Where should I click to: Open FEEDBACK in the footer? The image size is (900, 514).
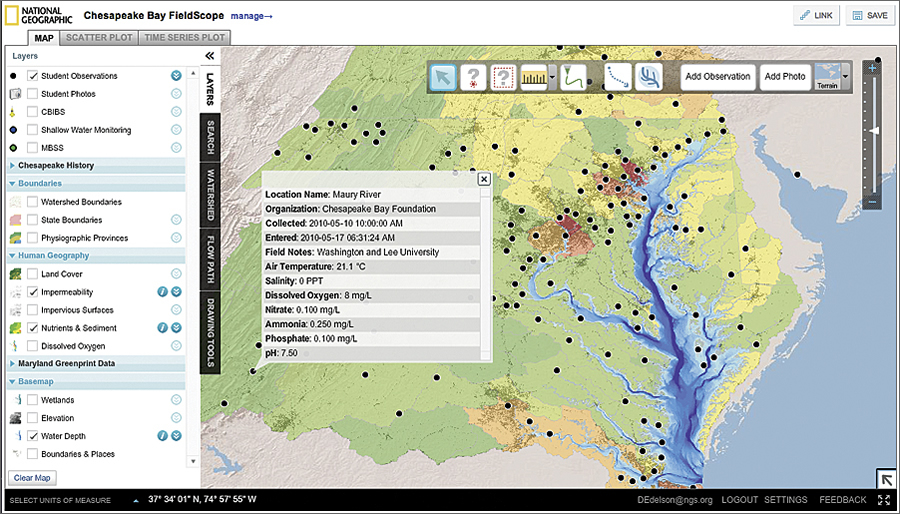click(843, 500)
